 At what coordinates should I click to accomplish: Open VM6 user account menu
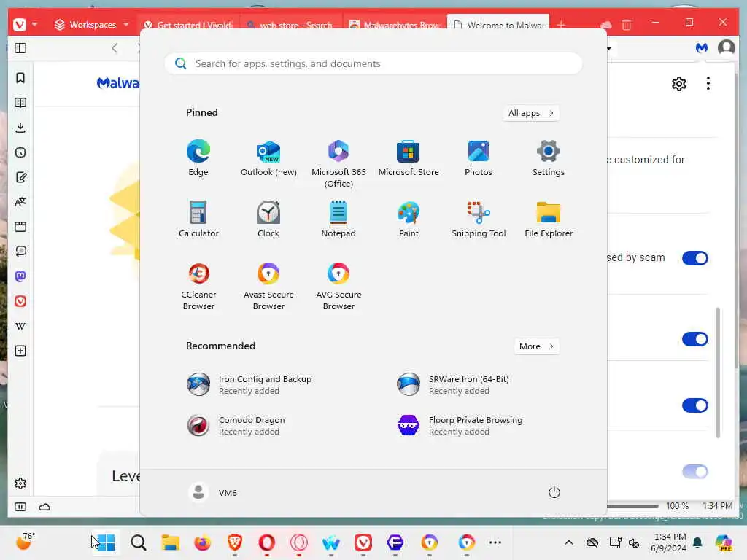click(212, 492)
